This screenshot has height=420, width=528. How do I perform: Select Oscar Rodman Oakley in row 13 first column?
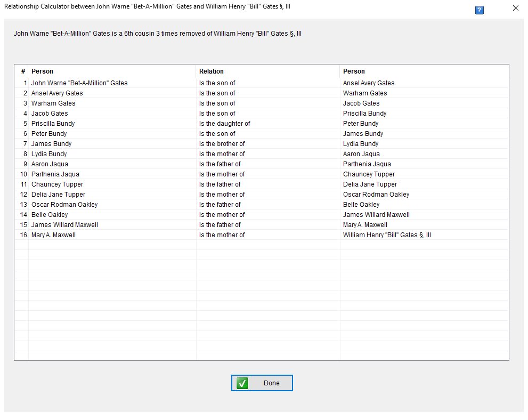[x=64, y=205]
